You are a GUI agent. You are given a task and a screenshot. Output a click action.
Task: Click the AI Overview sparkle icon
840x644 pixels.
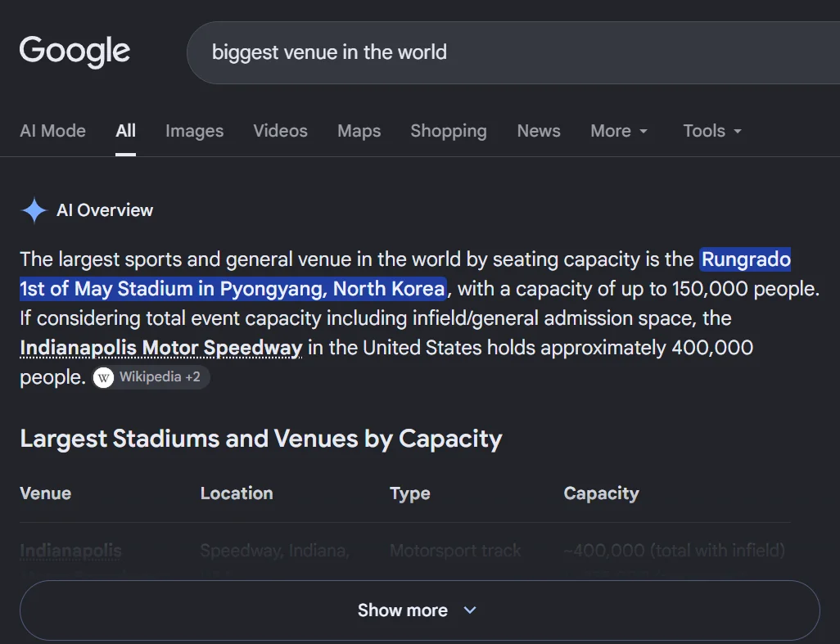pyautogui.click(x=34, y=210)
